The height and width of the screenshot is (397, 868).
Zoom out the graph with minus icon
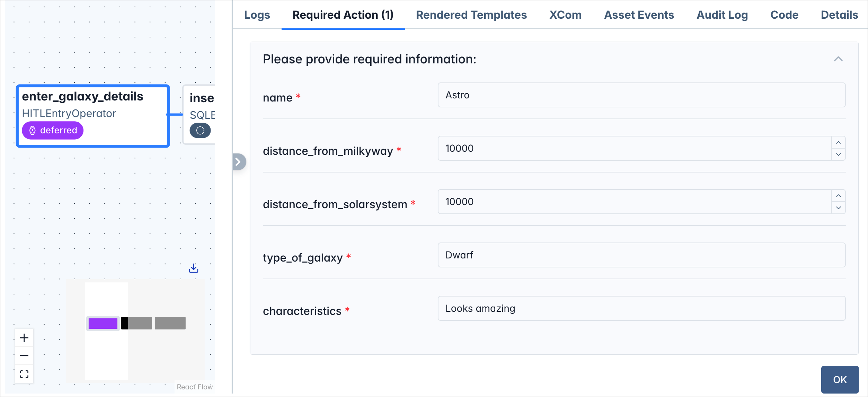click(x=24, y=356)
